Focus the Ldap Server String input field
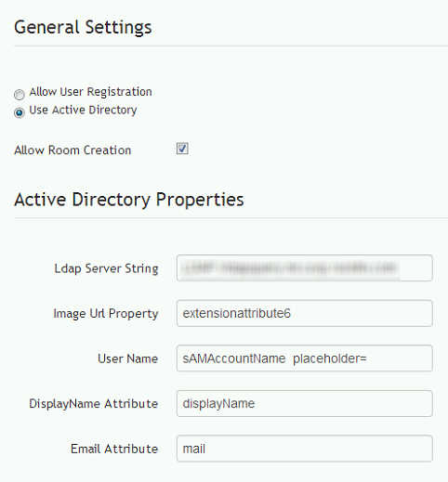 (x=305, y=268)
